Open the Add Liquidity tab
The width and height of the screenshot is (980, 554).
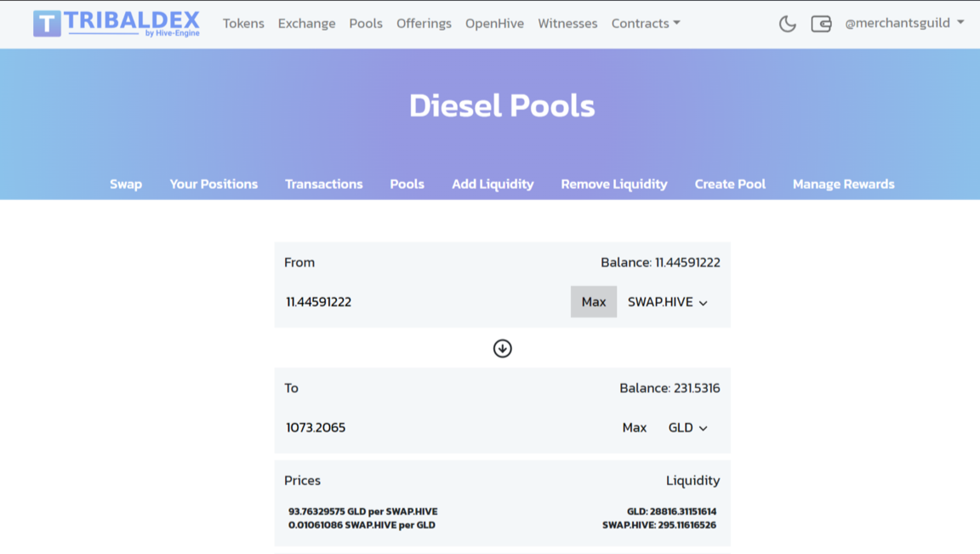tap(493, 184)
